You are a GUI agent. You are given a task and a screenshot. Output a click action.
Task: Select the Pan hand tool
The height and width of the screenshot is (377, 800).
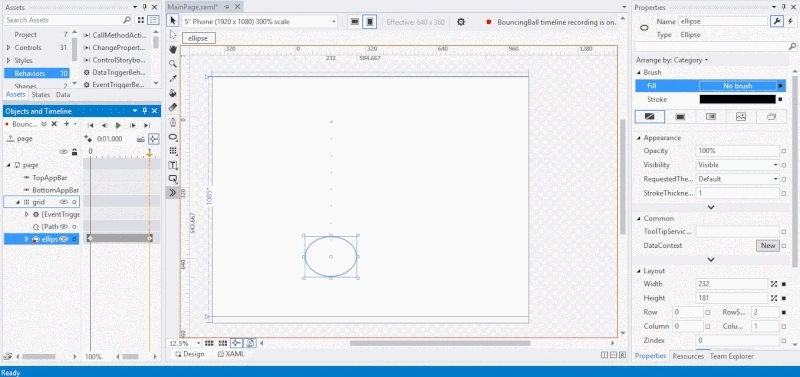pyautogui.click(x=173, y=49)
